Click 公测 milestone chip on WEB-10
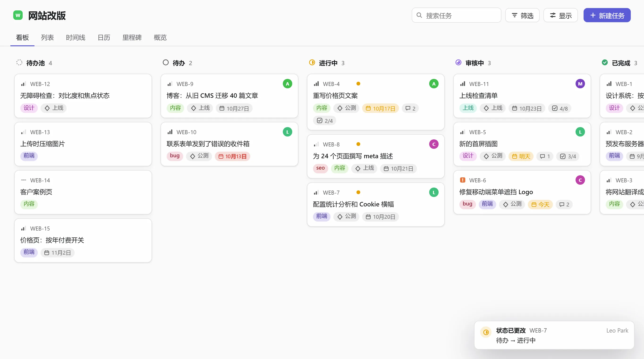644x359 pixels. [x=199, y=156]
